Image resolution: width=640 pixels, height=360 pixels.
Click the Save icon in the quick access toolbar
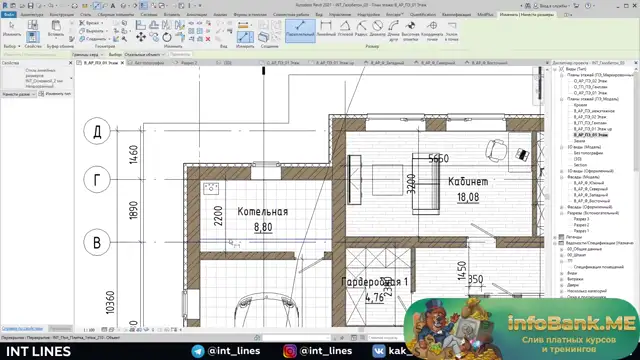coord(30,6)
